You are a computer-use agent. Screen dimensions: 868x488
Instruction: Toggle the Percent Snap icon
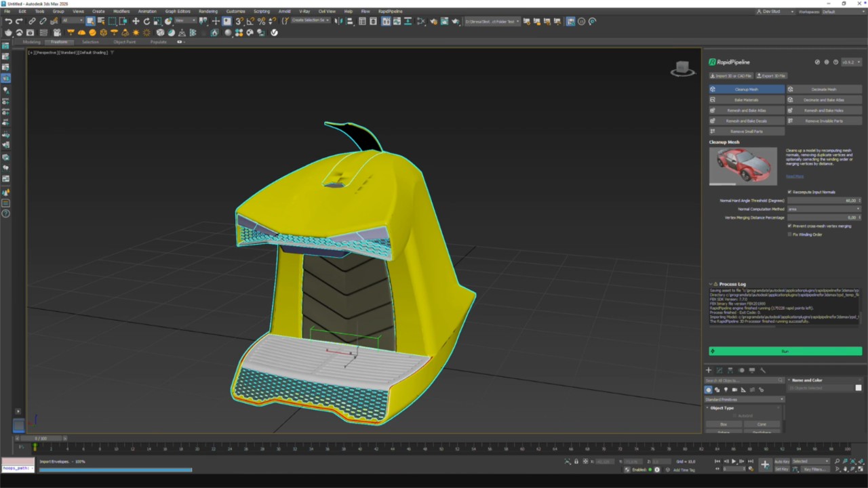tap(261, 22)
